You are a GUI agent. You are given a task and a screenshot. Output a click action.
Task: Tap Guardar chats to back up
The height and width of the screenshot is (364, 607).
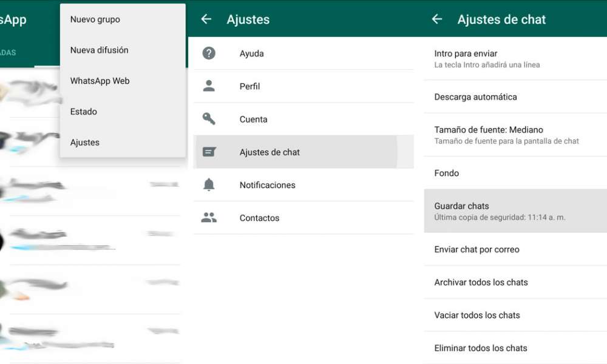(515, 211)
